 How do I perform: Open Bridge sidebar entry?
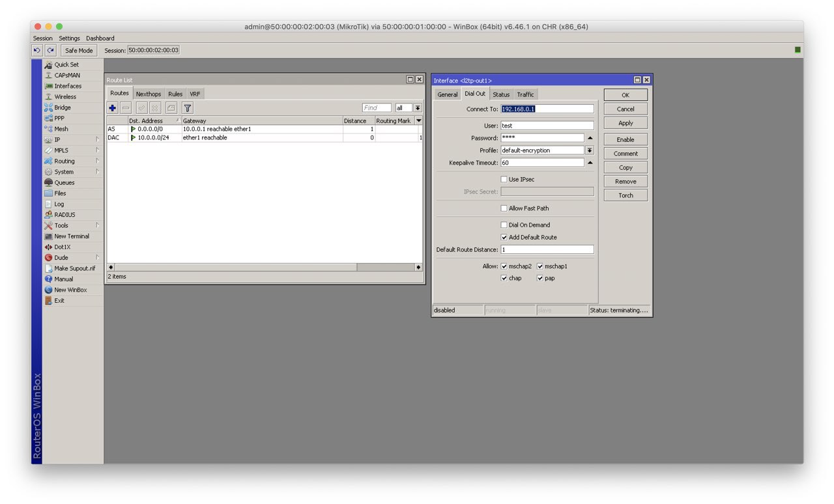click(x=63, y=107)
